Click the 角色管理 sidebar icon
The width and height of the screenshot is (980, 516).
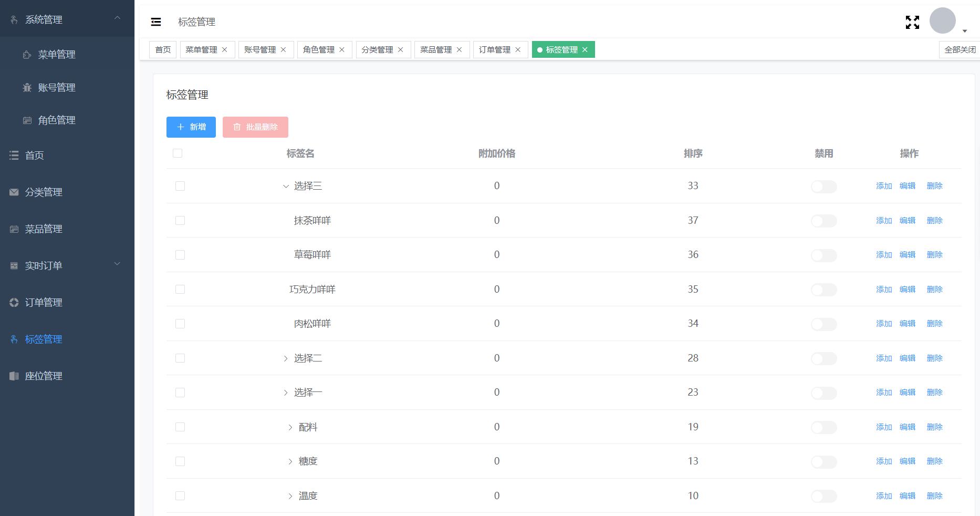point(27,120)
